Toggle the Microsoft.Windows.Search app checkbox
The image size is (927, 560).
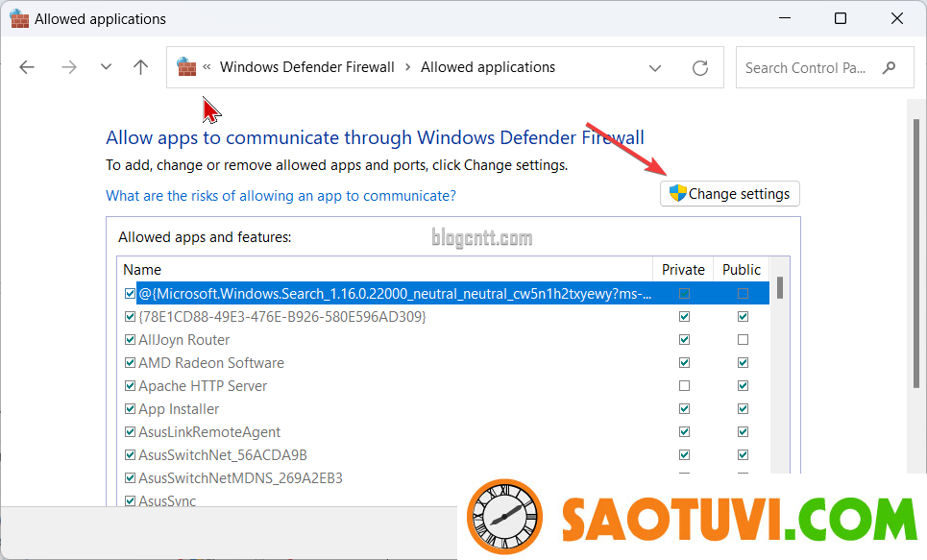[x=130, y=293]
